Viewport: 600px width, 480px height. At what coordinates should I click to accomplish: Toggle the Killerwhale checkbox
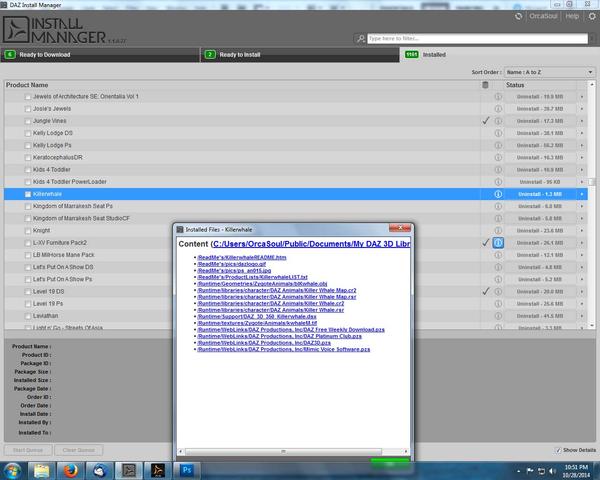[x=28, y=194]
